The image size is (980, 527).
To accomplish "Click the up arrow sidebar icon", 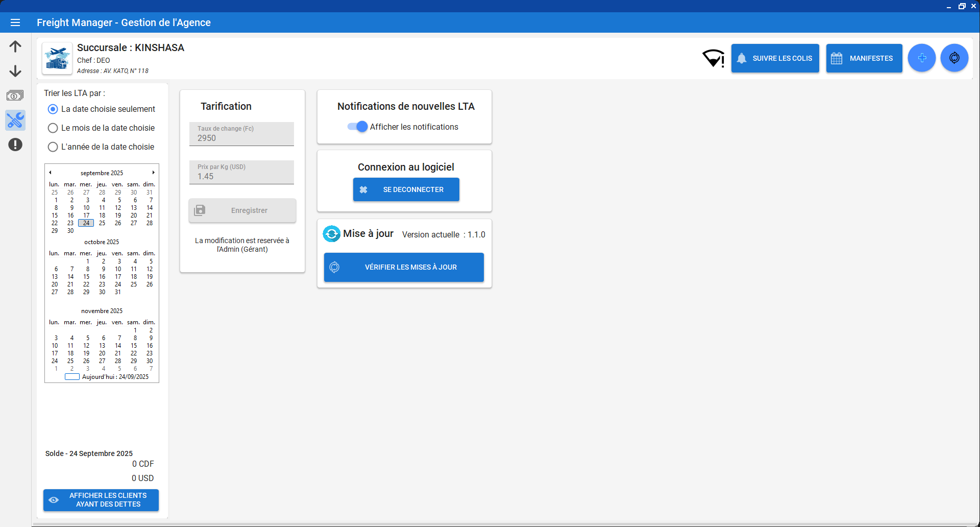I will pyautogui.click(x=15, y=46).
